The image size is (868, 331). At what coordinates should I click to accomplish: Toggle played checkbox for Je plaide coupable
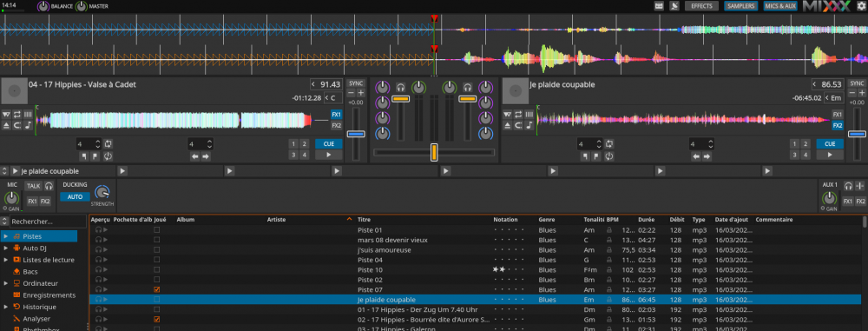[x=156, y=300]
